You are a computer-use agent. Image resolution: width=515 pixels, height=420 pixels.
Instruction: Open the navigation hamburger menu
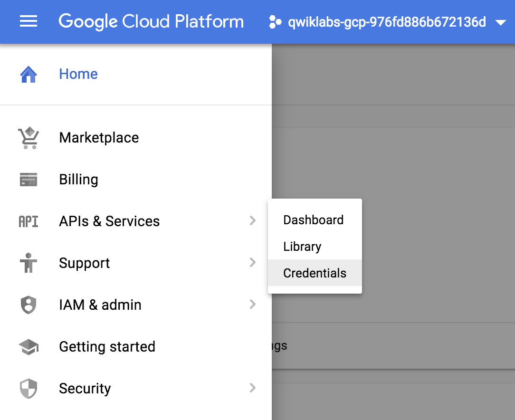coord(28,21)
